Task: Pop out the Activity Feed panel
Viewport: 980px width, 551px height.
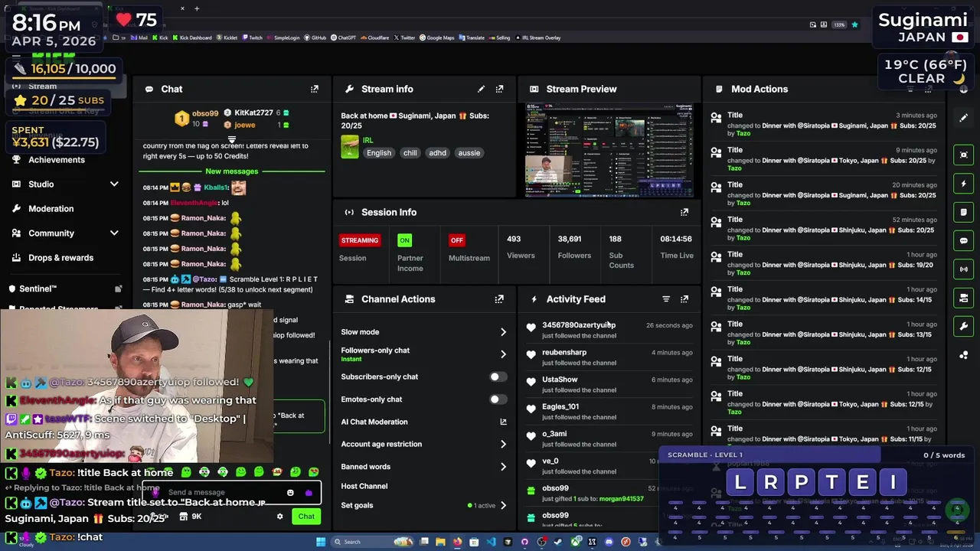Action: (x=684, y=299)
